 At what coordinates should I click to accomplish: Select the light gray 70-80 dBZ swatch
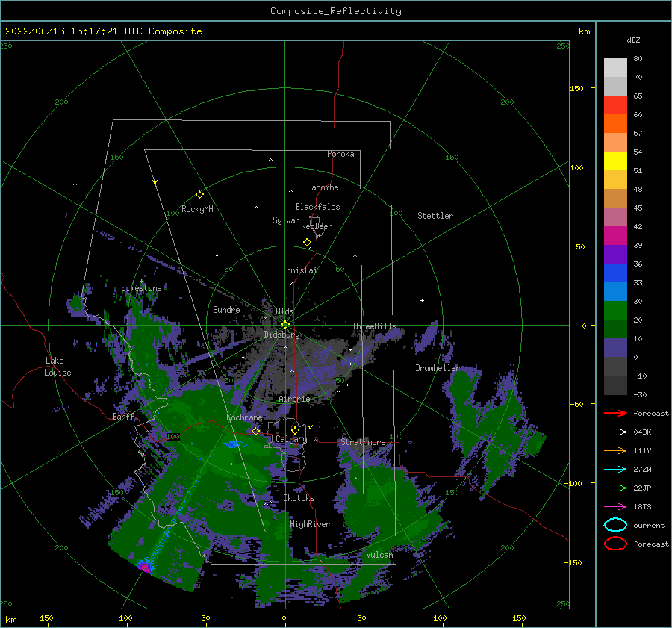tap(615, 68)
